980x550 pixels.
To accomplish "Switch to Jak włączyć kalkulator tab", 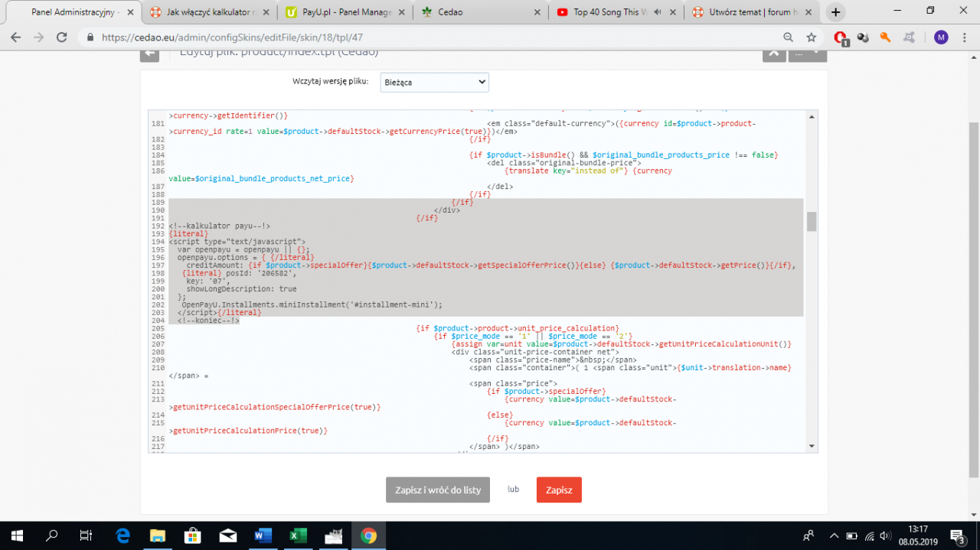I will (209, 12).
